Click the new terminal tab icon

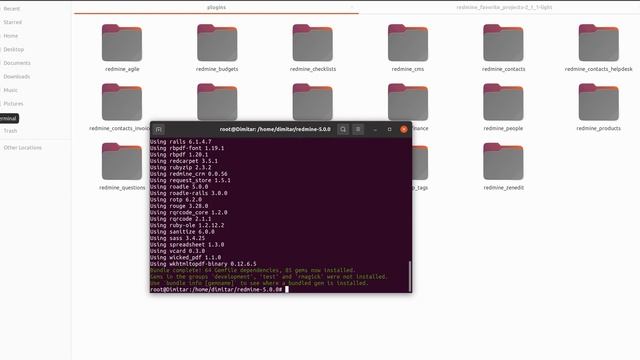tap(159, 129)
